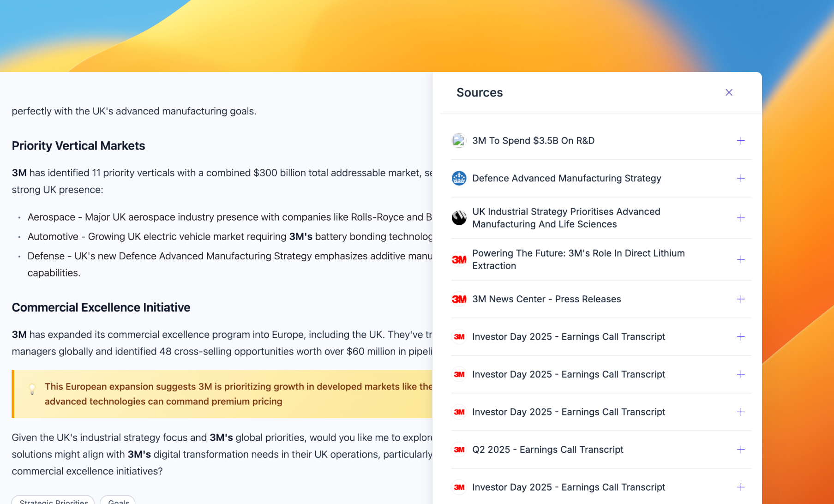The height and width of the screenshot is (504, 834).
Task: Expand the Powering The Future lithium source
Action: coord(741,259)
